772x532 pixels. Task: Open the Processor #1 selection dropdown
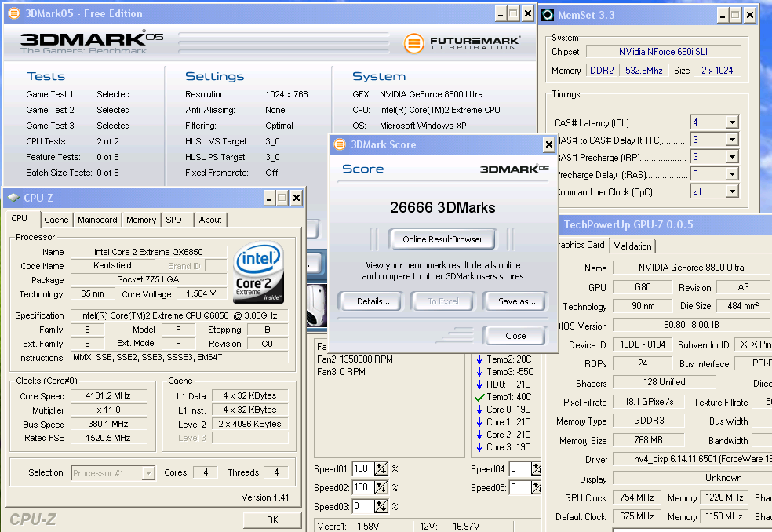tap(148, 473)
